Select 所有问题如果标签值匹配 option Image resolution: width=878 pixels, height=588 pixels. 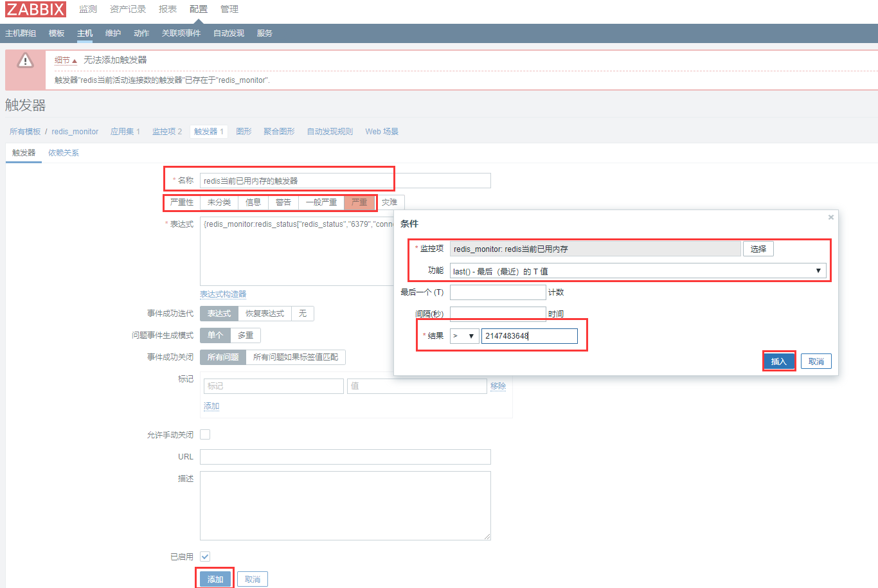coord(296,357)
